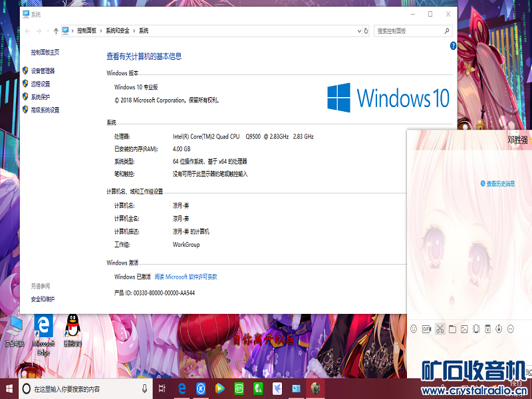Go to 控制面板主页
This screenshot has height=399, width=532.
[45, 52]
